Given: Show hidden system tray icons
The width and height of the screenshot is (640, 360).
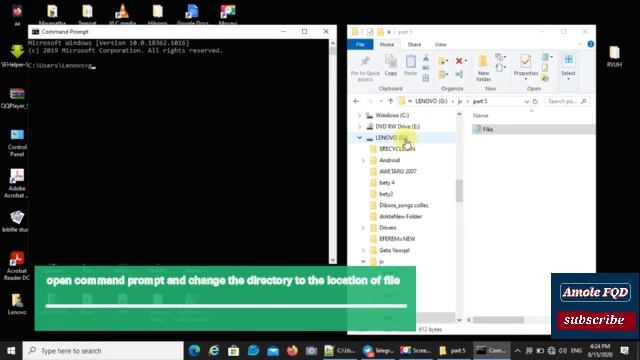Looking at the screenshot, I should click(518, 351).
